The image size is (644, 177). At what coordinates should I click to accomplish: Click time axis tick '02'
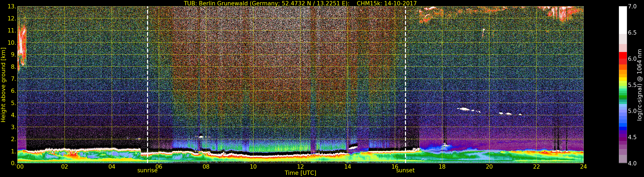(x=65, y=166)
